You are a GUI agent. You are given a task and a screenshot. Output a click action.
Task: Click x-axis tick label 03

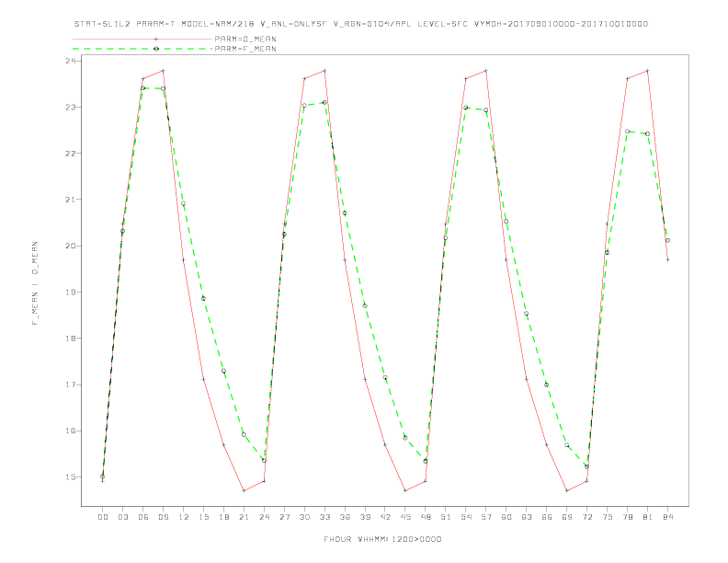pos(122,517)
